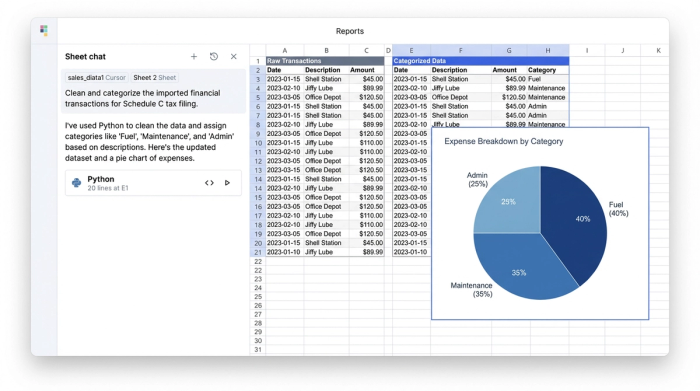This screenshot has height=391, width=700.
Task: Select column I header
Action: [587, 50]
